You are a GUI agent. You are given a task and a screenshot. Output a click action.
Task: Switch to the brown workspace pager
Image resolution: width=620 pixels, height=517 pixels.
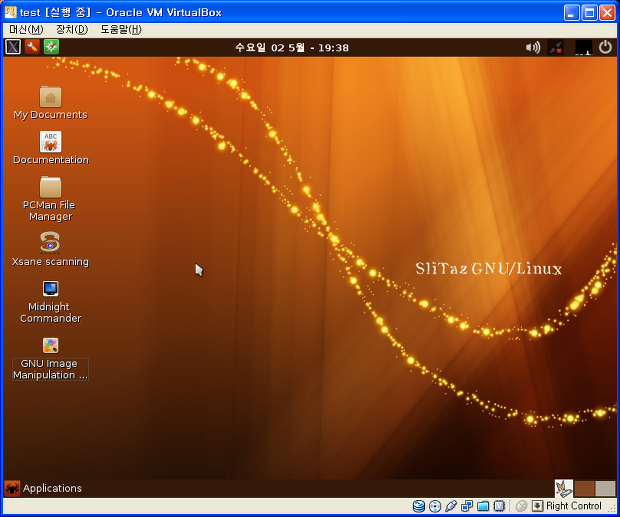pos(584,489)
